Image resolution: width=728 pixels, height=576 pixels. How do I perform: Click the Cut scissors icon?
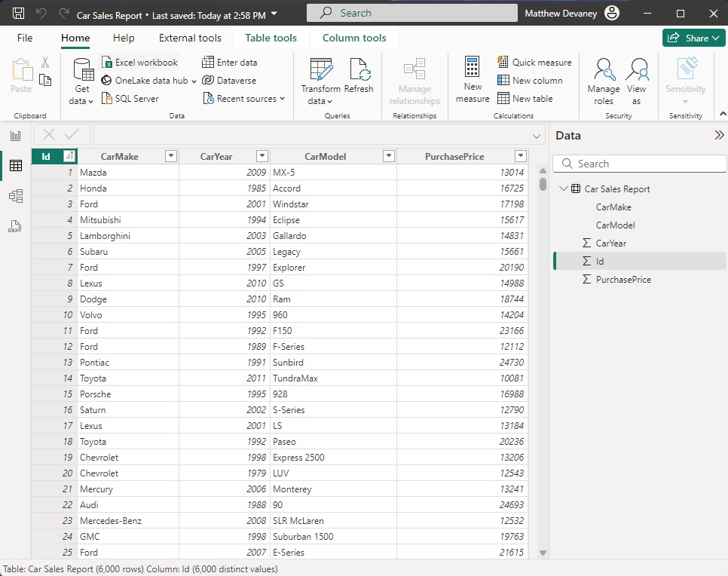(x=45, y=63)
